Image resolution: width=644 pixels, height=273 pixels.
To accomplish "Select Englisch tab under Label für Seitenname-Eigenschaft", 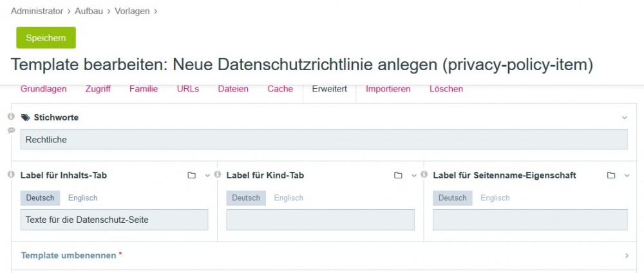I will click(495, 198).
